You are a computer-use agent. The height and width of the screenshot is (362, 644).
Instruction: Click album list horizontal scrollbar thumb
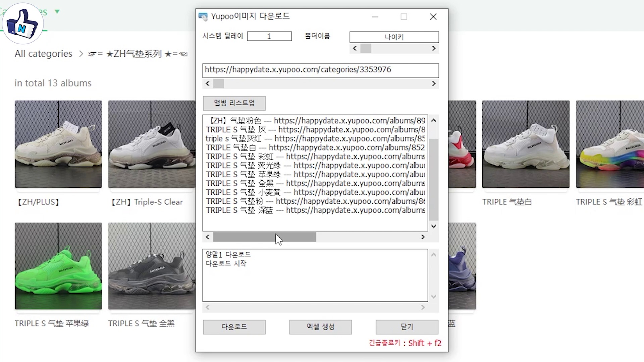(x=264, y=237)
